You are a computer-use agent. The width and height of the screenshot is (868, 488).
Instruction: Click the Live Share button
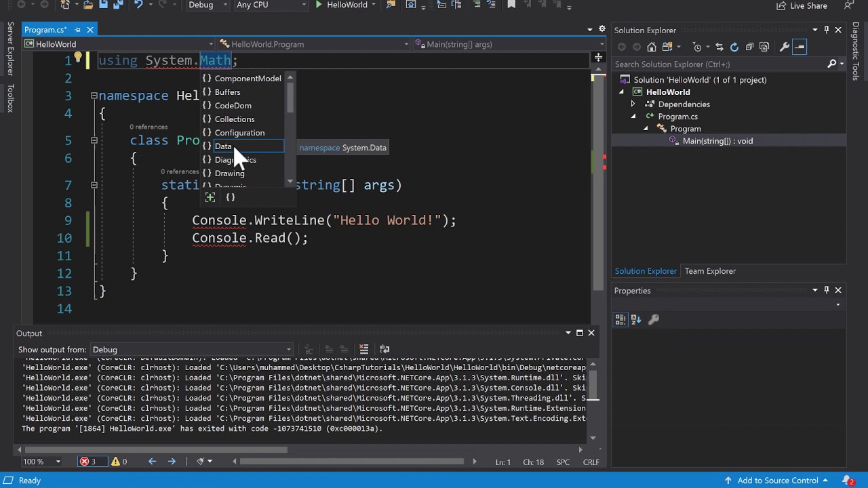tap(802, 5)
